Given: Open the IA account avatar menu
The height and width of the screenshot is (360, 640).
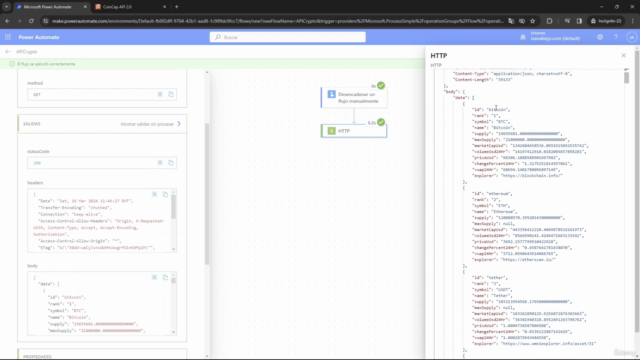Looking at the screenshot, I should pyautogui.click(x=631, y=37).
